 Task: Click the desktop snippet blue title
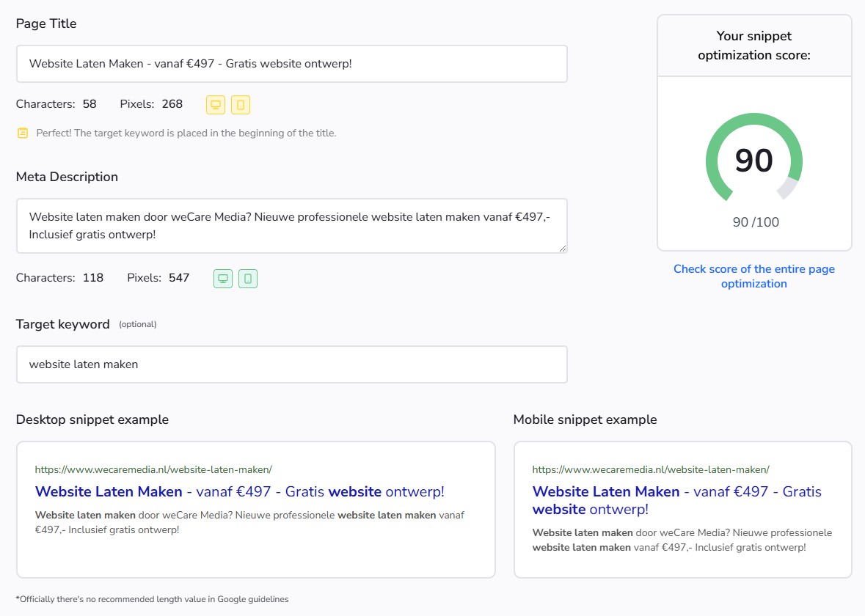point(239,491)
